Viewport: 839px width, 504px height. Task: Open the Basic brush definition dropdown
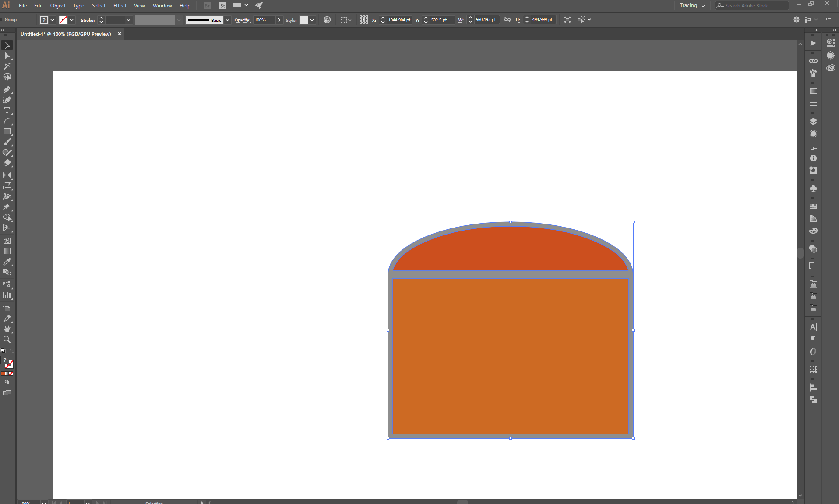point(227,20)
